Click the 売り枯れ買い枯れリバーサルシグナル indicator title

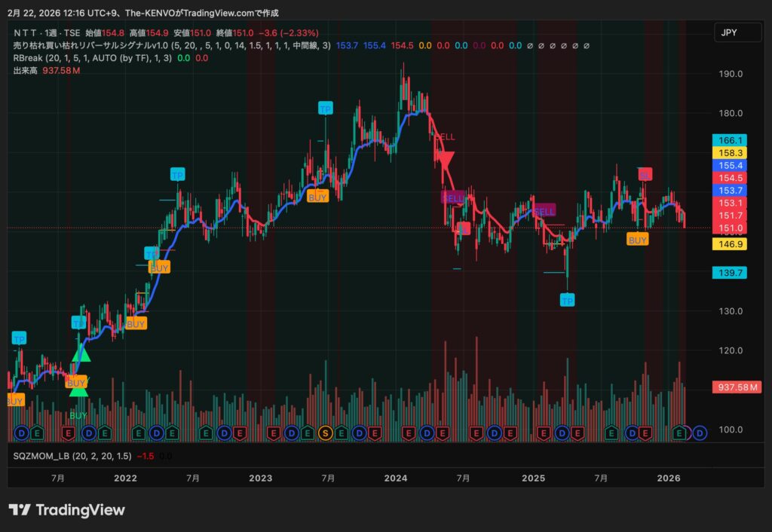point(81,46)
